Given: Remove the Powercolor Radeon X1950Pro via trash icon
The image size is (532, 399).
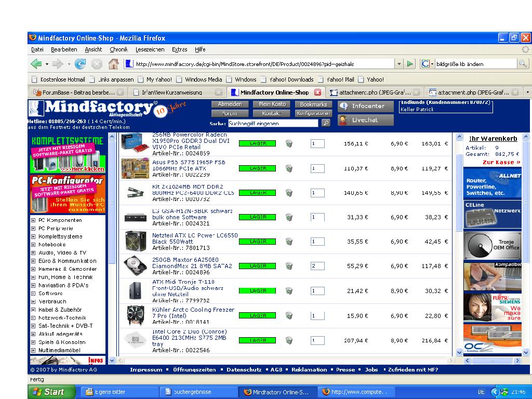Looking at the screenshot, I should click(x=289, y=143).
